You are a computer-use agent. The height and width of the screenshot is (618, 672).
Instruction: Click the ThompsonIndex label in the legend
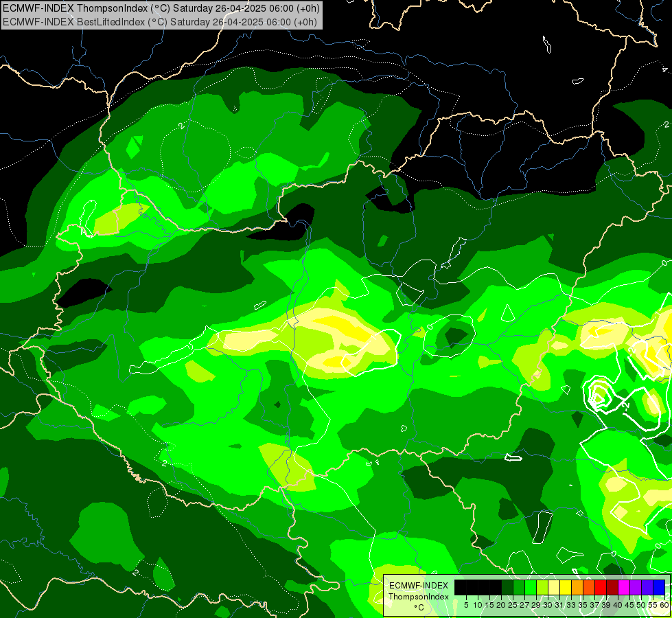tap(419, 597)
